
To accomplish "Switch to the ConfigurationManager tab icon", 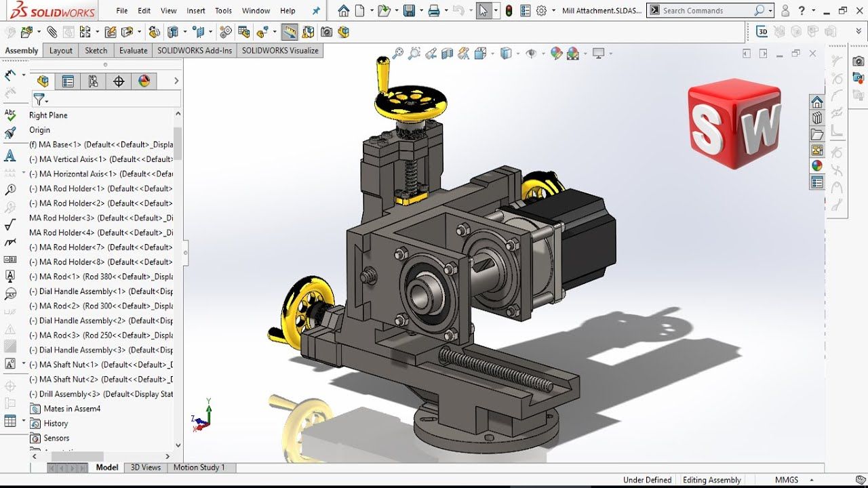I will 94,80.
